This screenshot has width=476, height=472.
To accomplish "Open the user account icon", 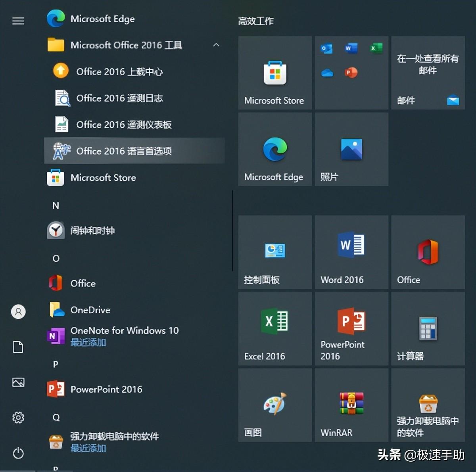I will click(x=18, y=312).
